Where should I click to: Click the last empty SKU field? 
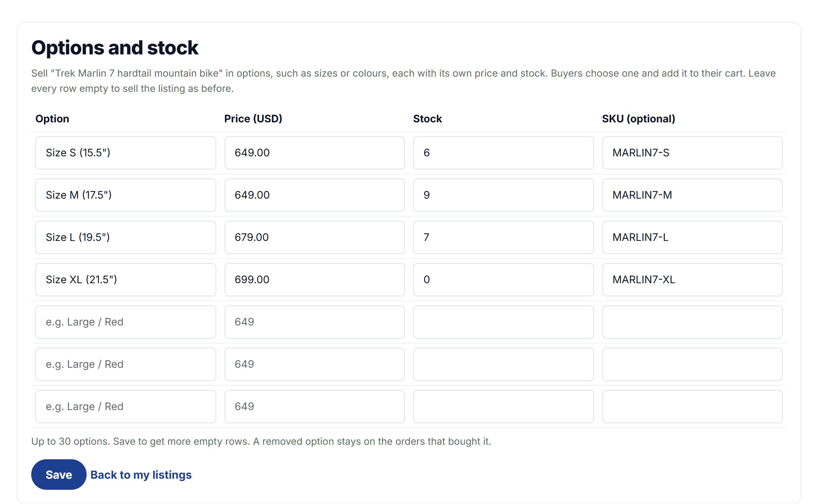coord(692,407)
